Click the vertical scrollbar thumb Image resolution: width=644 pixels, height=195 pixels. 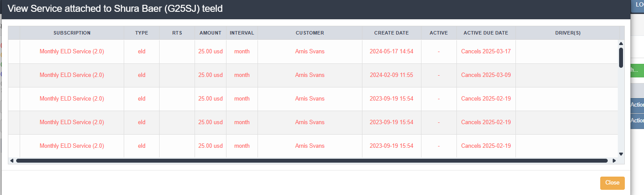tap(621, 57)
